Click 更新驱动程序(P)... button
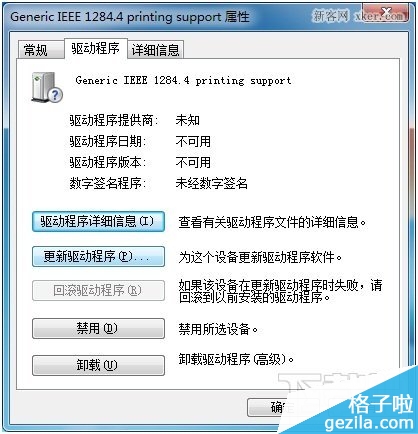 pyautogui.click(x=98, y=256)
